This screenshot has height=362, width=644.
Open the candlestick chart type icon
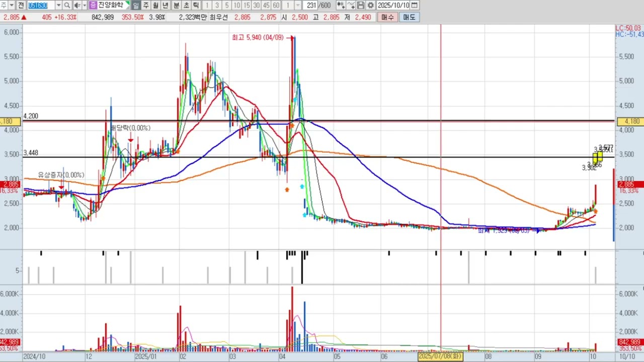[341, 5]
